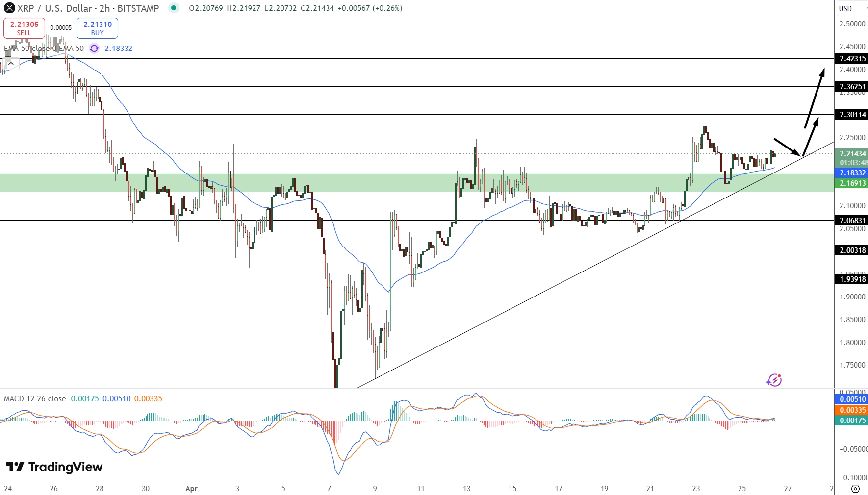Image resolution: width=868 pixels, height=495 pixels.
Task: Click the high price H2.21927
Action: [x=244, y=8]
